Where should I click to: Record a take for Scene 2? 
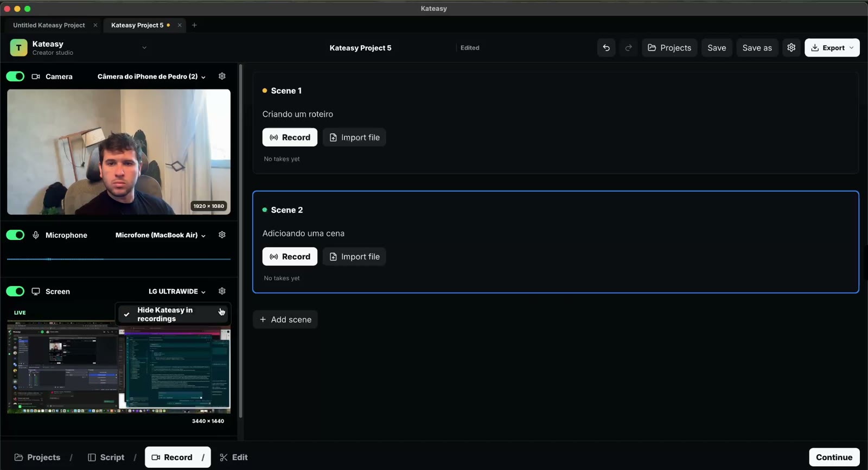tap(290, 257)
